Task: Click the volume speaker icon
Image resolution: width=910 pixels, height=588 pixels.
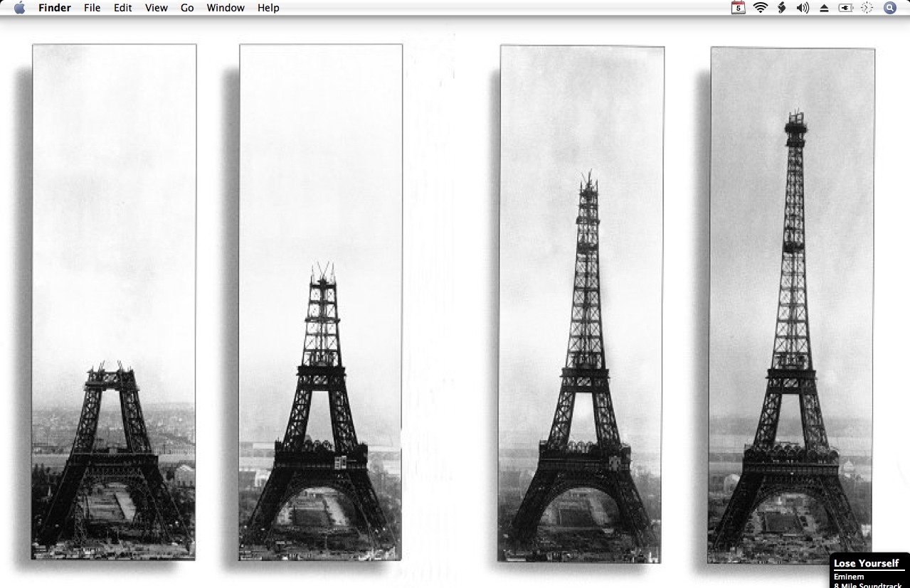Action: click(x=803, y=8)
